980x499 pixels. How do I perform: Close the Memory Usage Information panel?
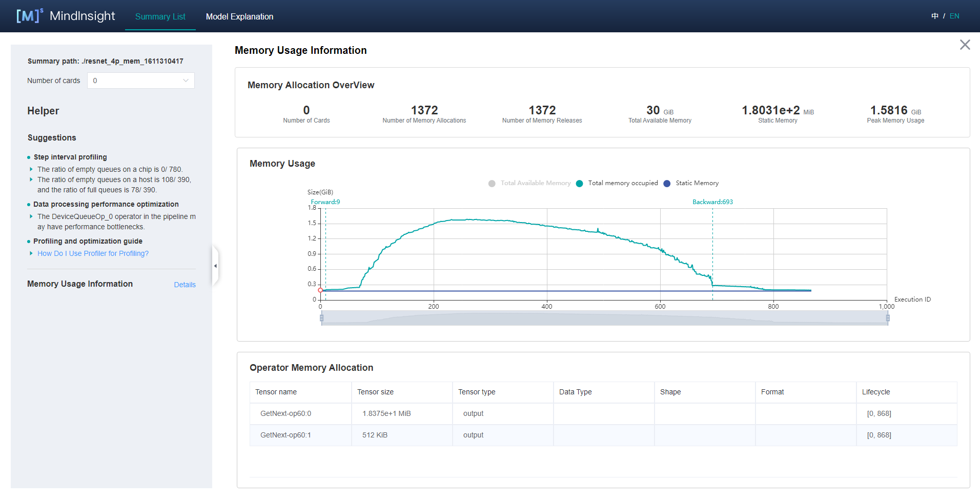coord(965,45)
